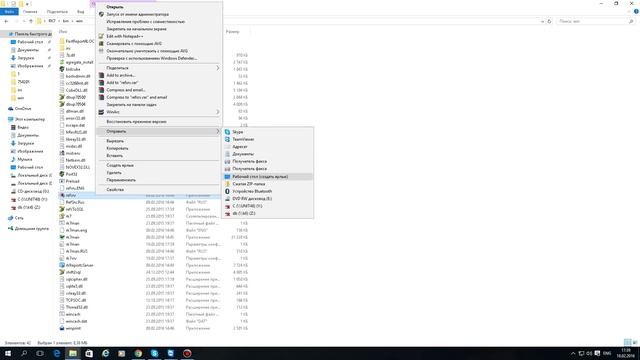
Task: Go up one folder level arrow
Action: point(31,21)
